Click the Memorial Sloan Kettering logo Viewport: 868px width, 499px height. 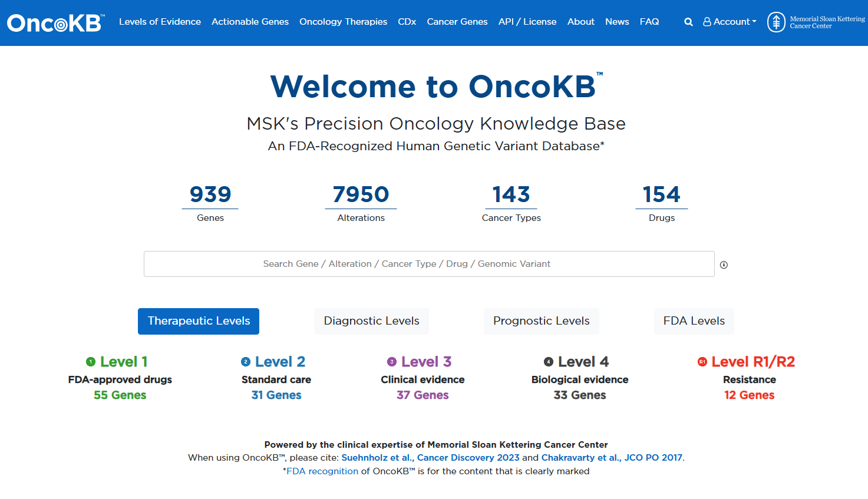(x=816, y=22)
